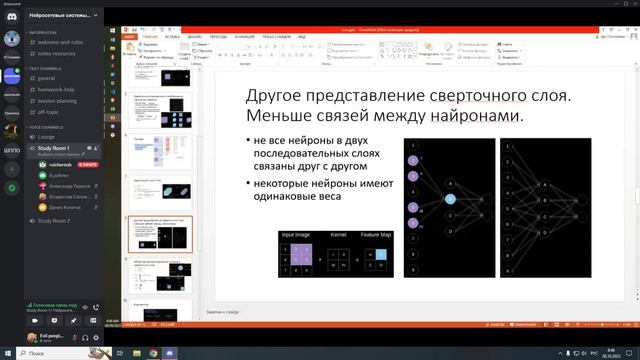Open the general text channel

(46, 78)
